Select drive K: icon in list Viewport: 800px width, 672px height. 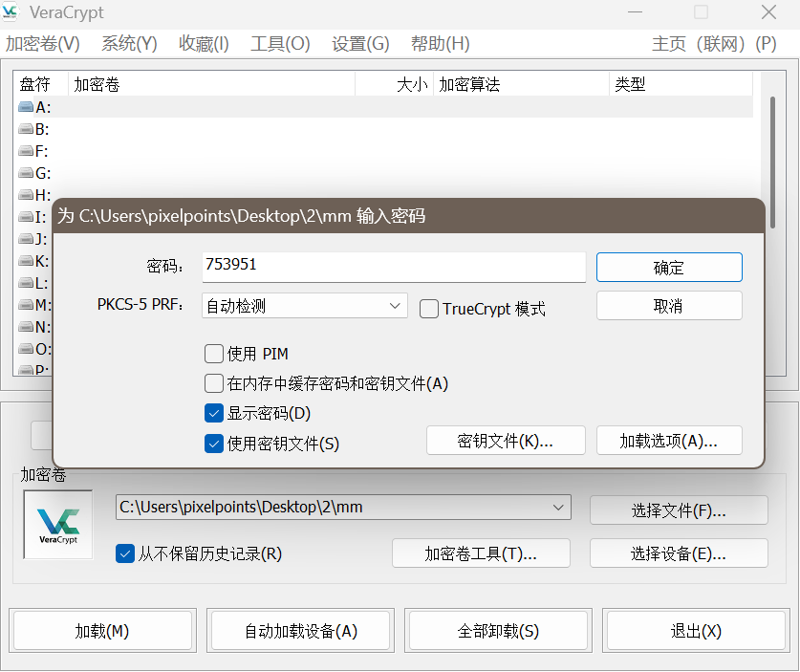click(26, 261)
